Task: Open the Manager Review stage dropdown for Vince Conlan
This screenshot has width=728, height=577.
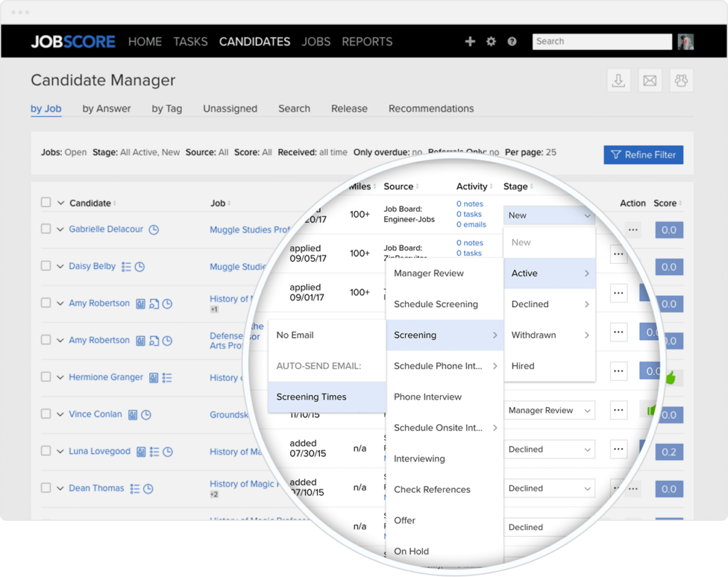Action: 549,410
